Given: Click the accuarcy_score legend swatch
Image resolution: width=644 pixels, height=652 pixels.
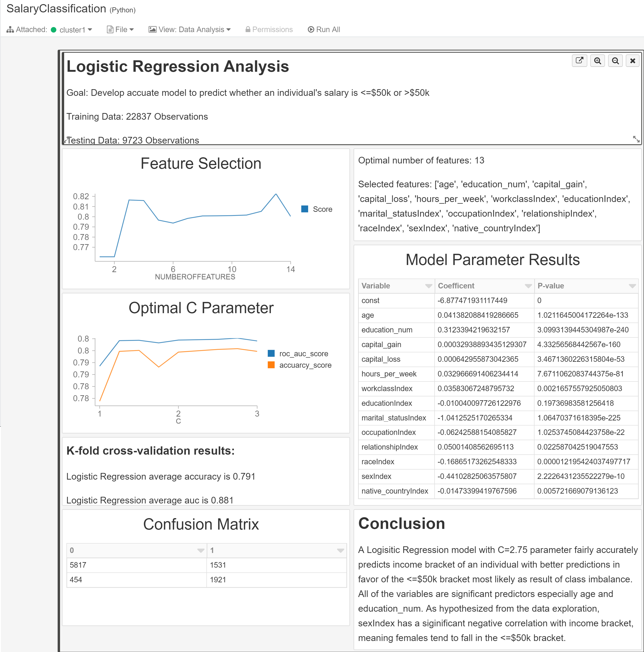Looking at the screenshot, I should [x=271, y=365].
